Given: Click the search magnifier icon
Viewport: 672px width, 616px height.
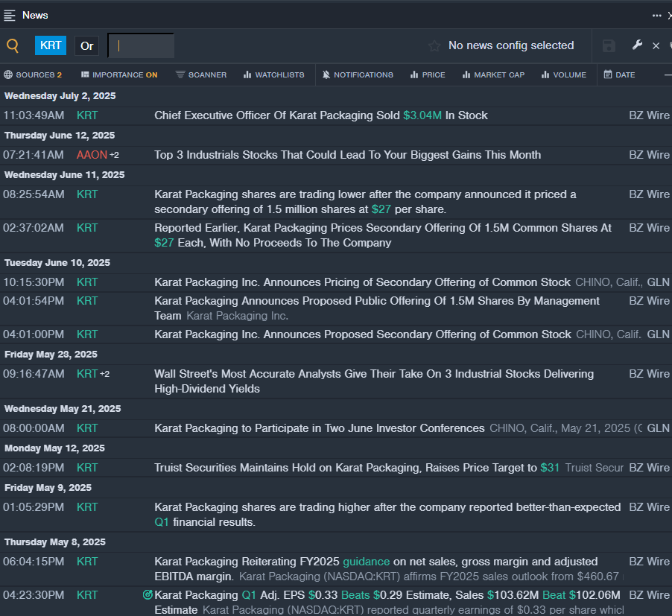Looking at the screenshot, I should [13, 45].
